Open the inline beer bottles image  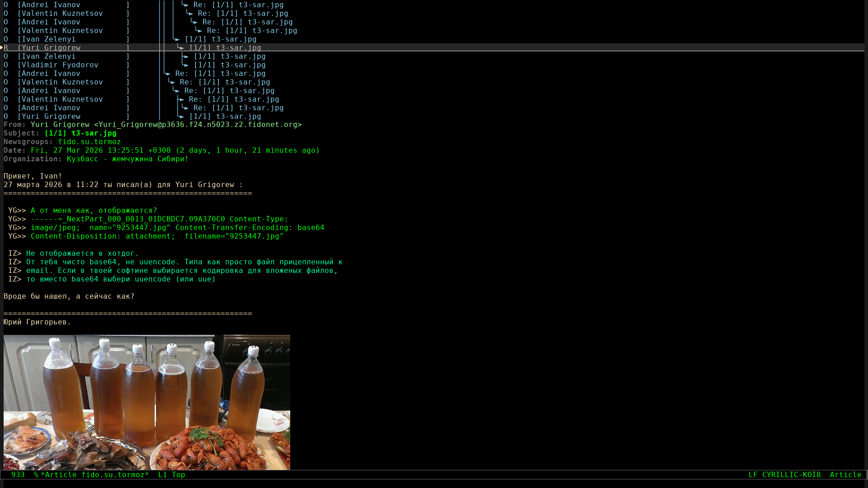[147, 402]
